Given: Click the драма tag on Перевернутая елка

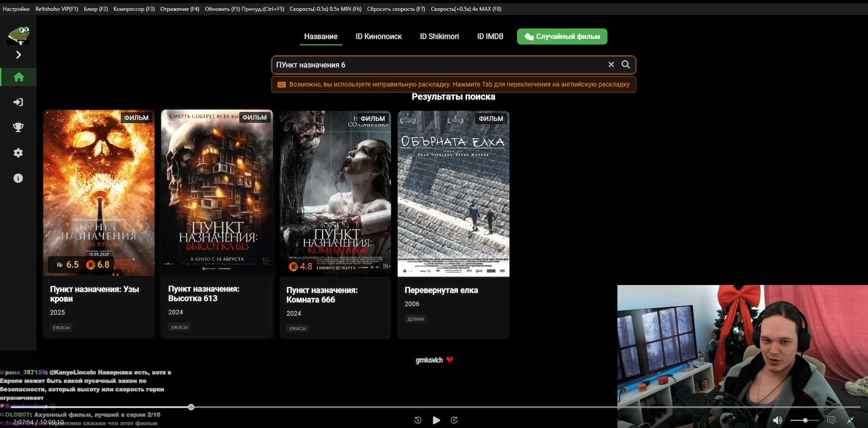Looking at the screenshot, I should [416, 319].
